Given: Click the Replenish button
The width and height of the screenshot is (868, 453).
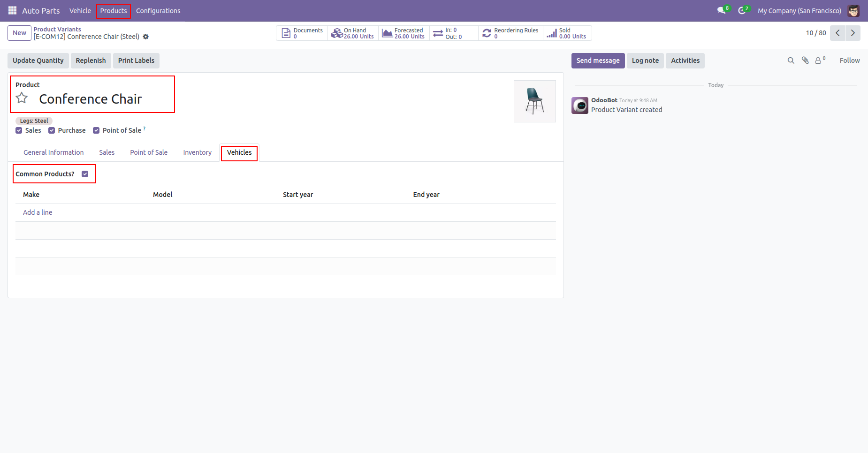Looking at the screenshot, I should click(91, 60).
